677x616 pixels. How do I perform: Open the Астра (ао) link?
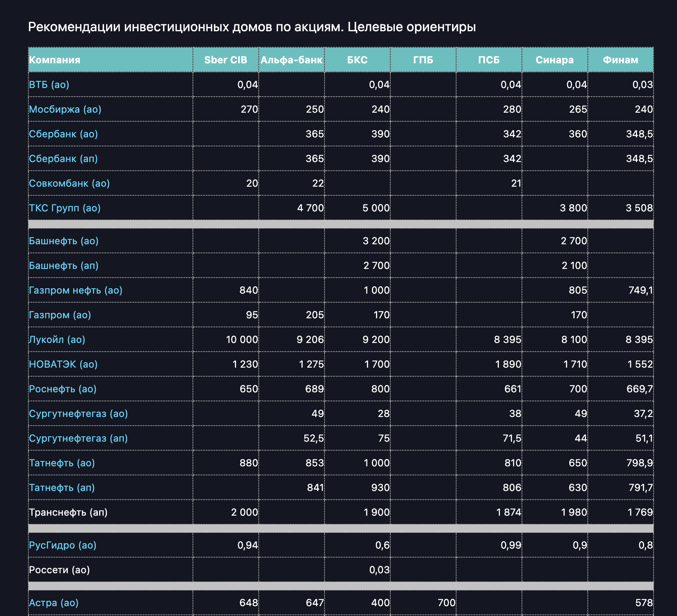[x=53, y=603]
